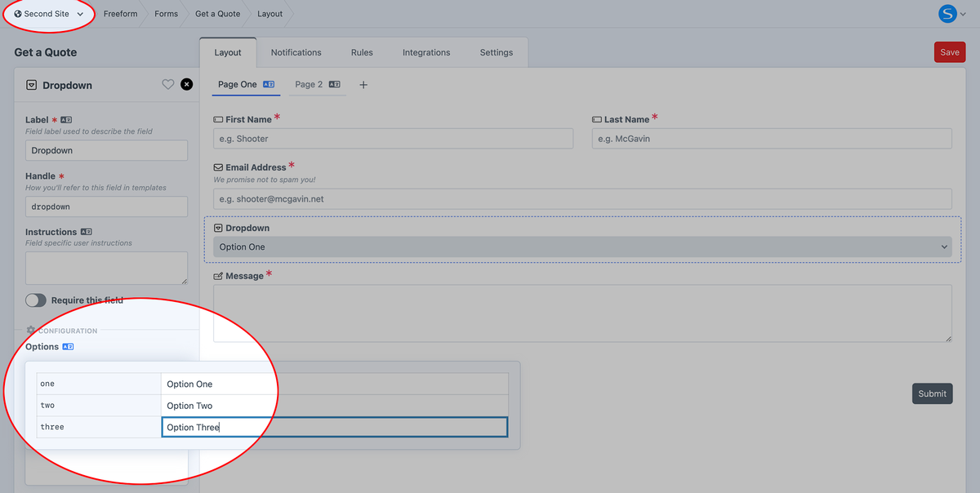Screen dimensions: 980x493
Task: Click the Message textarea
Action: 582,313
